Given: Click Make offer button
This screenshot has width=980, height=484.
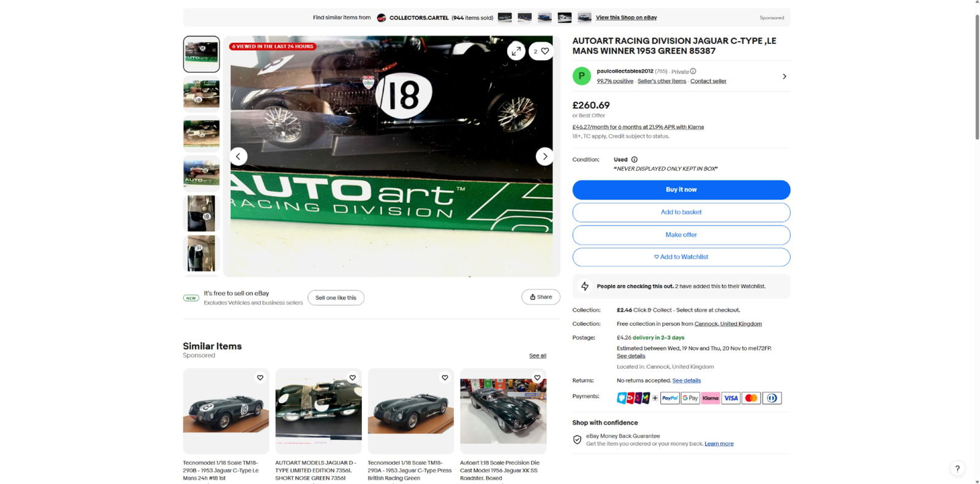Looking at the screenshot, I should (x=681, y=235).
